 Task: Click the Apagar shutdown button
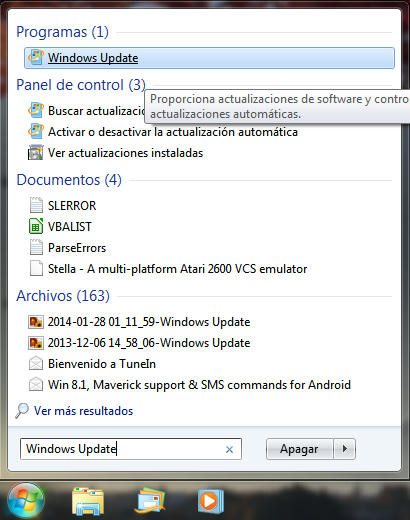click(299, 449)
